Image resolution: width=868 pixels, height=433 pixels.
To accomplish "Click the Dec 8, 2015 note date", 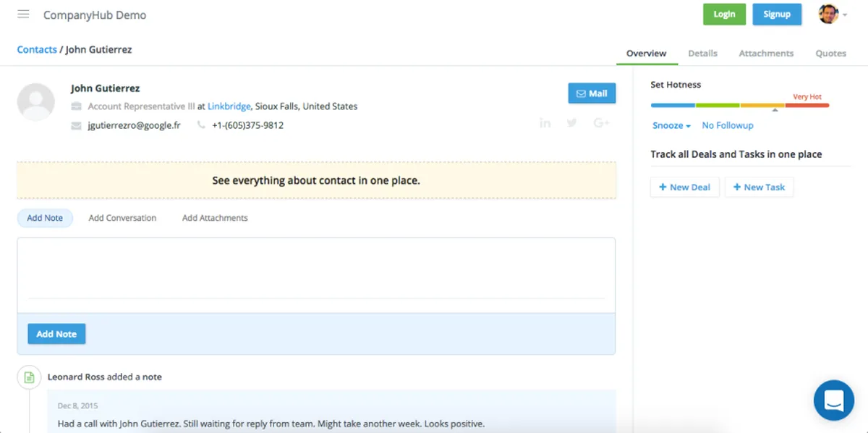I will click(77, 405).
